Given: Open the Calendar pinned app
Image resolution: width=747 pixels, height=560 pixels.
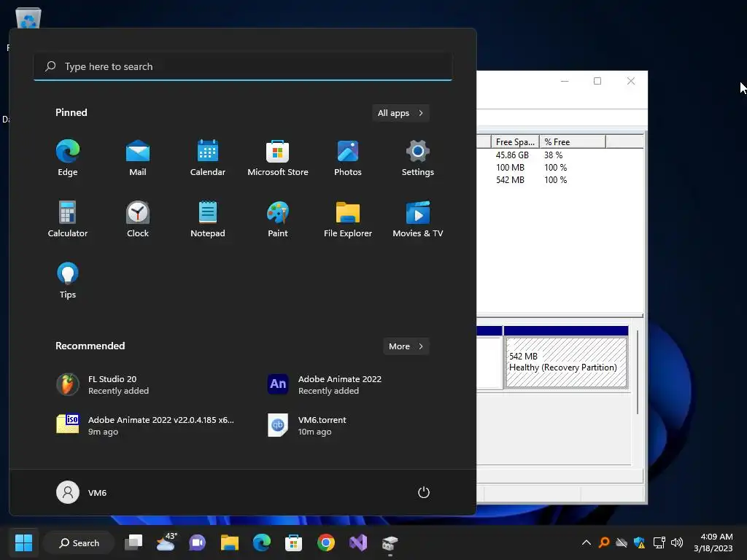Looking at the screenshot, I should (208, 158).
